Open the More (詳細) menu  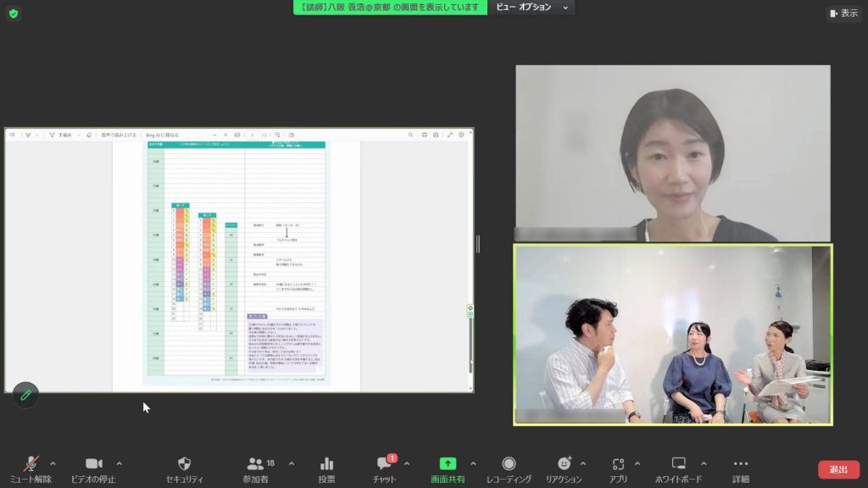(x=740, y=464)
